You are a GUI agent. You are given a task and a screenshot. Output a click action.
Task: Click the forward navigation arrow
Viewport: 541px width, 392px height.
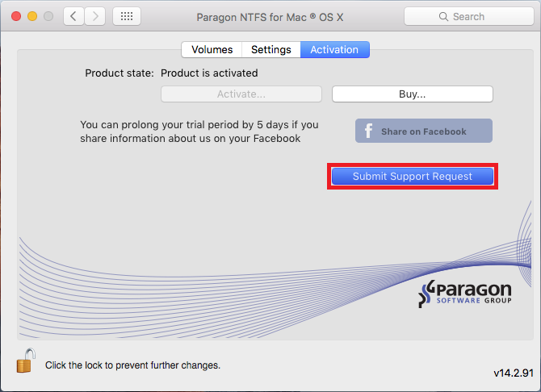click(95, 16)
